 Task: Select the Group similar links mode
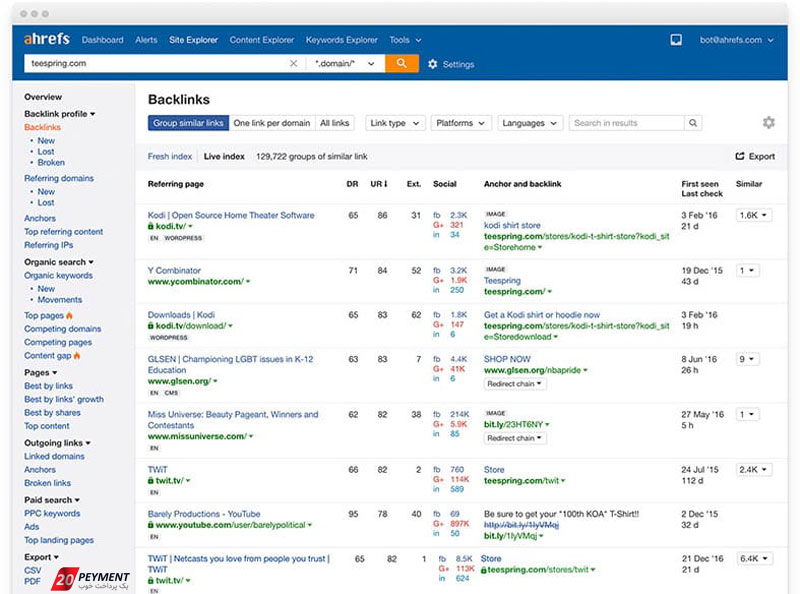188,123
